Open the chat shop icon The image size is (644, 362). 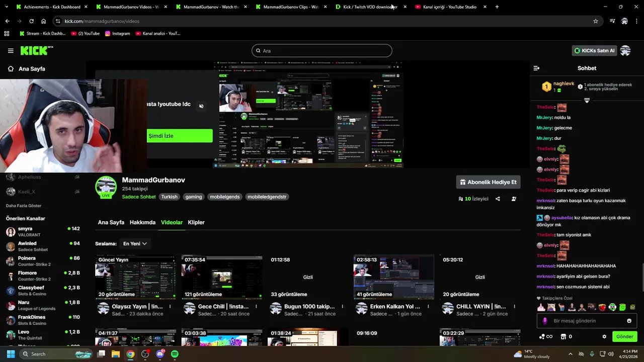coord(563,336)
